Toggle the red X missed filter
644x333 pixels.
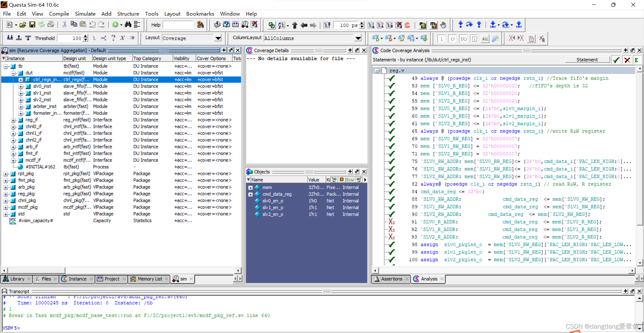627,60
